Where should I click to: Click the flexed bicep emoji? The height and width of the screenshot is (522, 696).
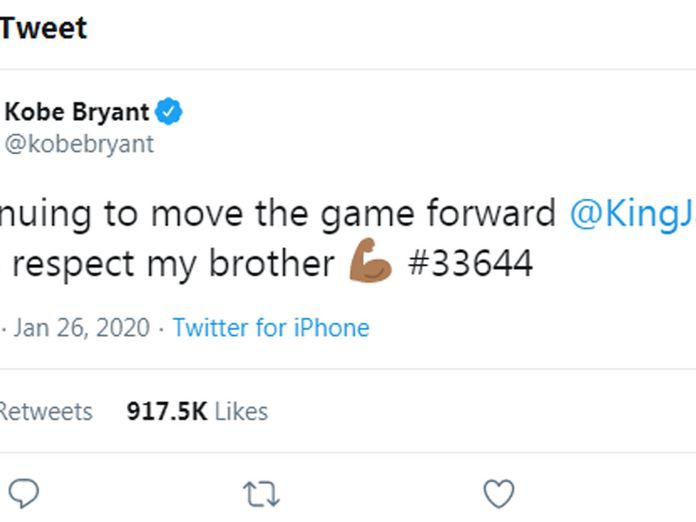(x=370, y=263)
